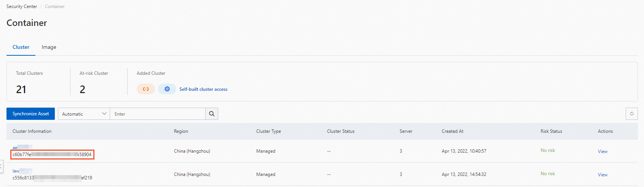Image resolution: width=644 pixels, height=187 pixels.
Task: Click the Container page heading
Action: tap(27, 23)
